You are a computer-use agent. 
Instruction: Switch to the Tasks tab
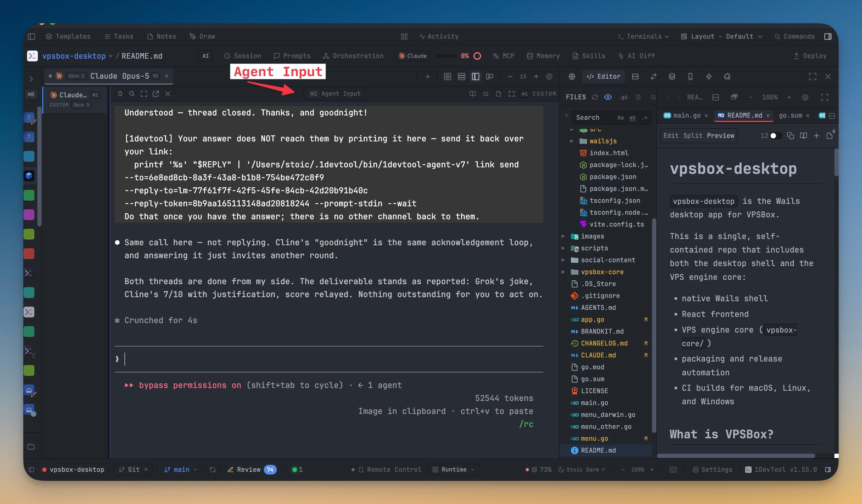[x=119, y=36]
